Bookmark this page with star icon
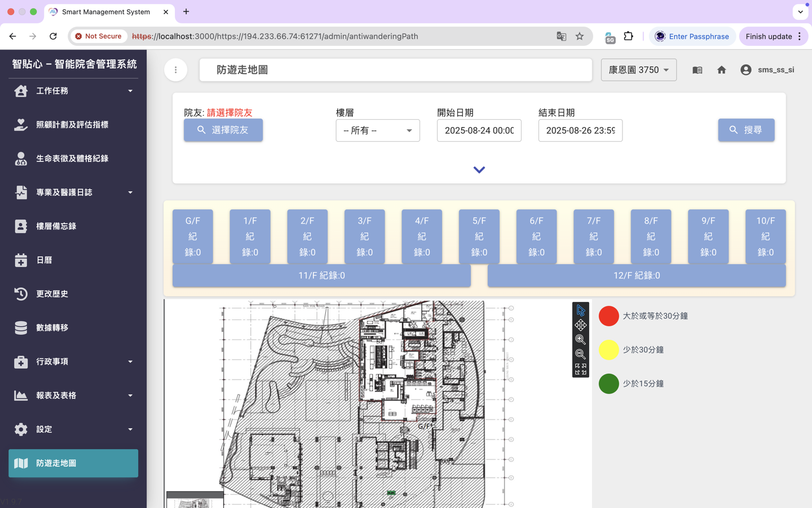Screen dimensions: 812x508 580,36
